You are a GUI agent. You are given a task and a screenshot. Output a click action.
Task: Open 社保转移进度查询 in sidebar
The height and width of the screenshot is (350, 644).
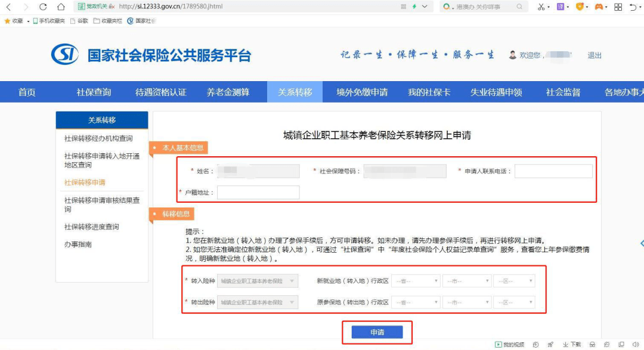(x=92, y=227)
